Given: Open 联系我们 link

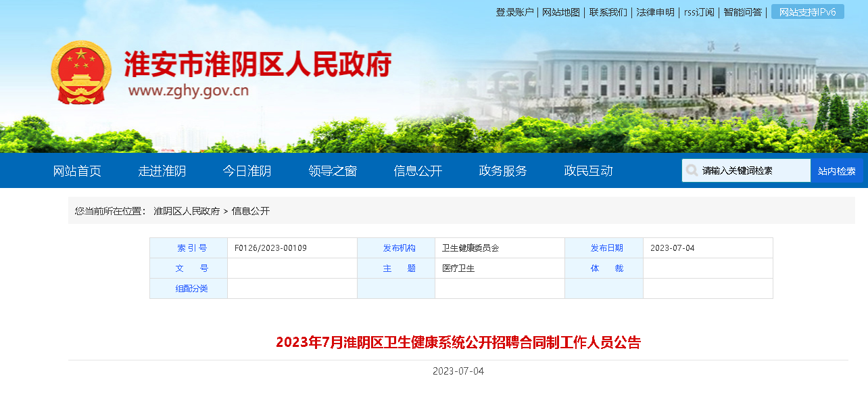Looking at the screenshot, I should [x=608, y=12].
